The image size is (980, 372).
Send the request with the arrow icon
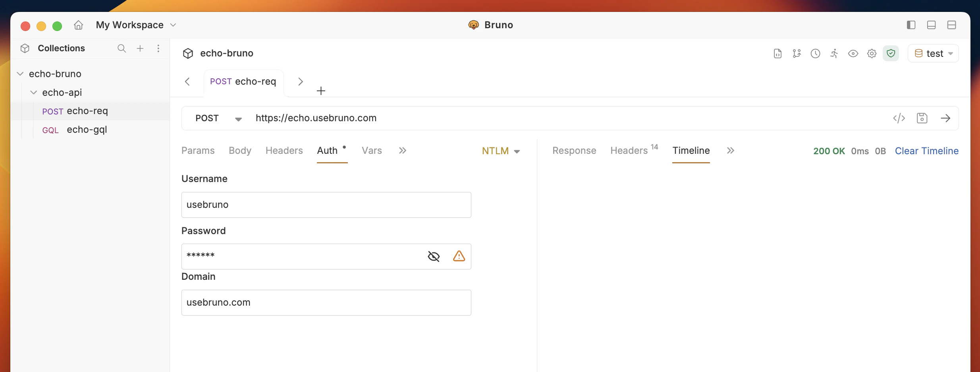point(946,118)
